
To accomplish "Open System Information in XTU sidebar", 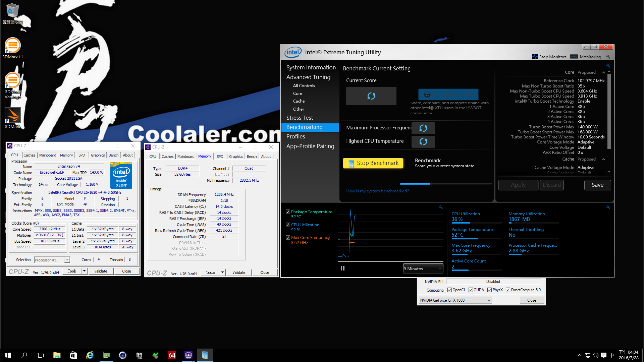I will [311, 67].
